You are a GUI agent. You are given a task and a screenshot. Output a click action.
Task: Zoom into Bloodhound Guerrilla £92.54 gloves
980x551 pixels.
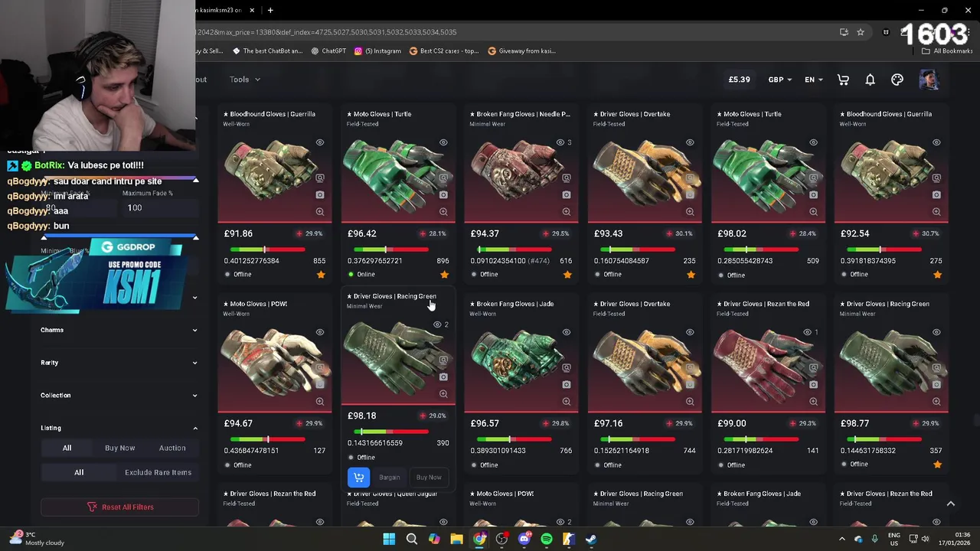tap(936, 212)
